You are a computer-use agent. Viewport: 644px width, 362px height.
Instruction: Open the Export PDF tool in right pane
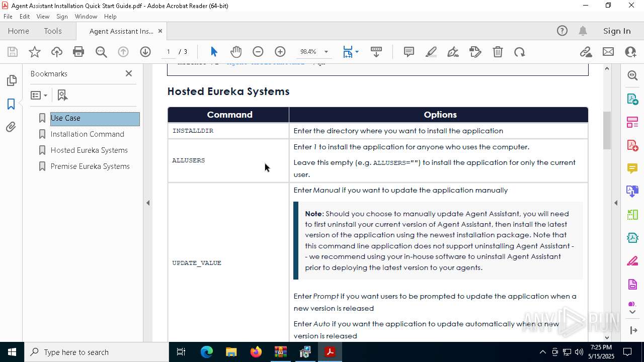(x=632, y=99)
